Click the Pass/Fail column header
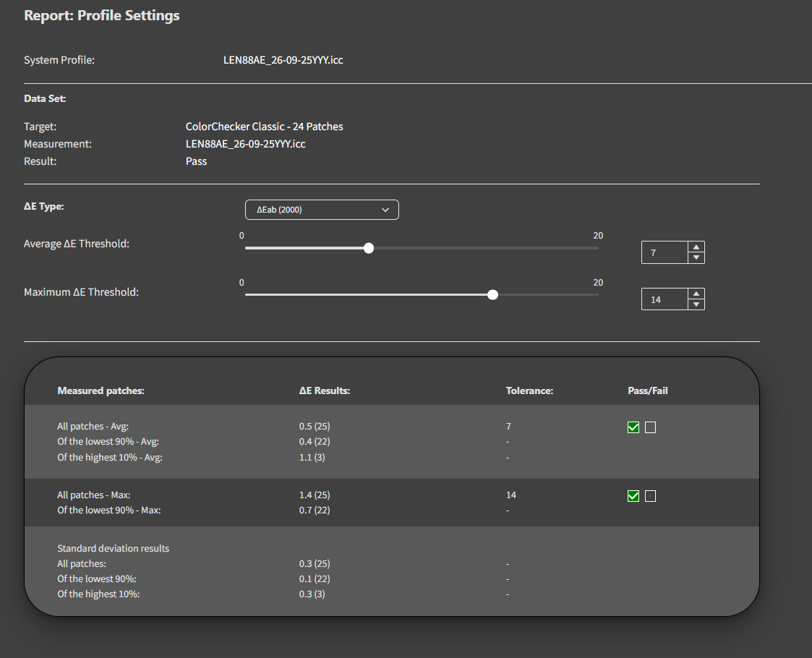Viewport: 812px width, 658px height. pos(647,391)
